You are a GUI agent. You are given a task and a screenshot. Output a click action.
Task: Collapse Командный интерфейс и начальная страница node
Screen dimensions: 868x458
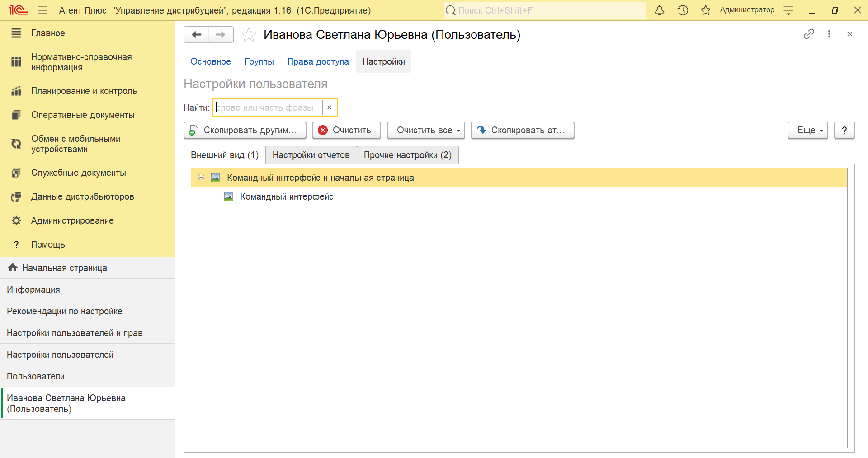click(201, 178)
